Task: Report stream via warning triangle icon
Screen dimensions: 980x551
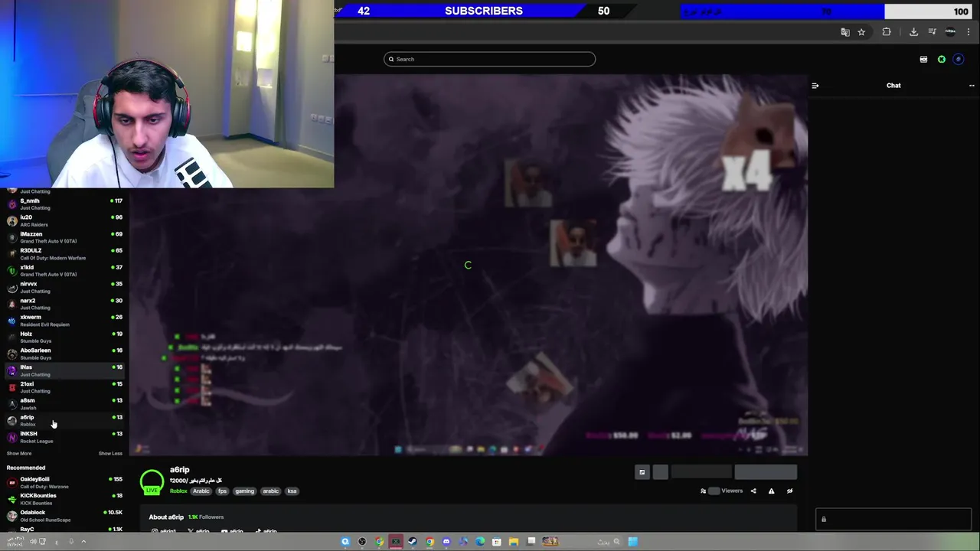Action: tap(771, 491)
